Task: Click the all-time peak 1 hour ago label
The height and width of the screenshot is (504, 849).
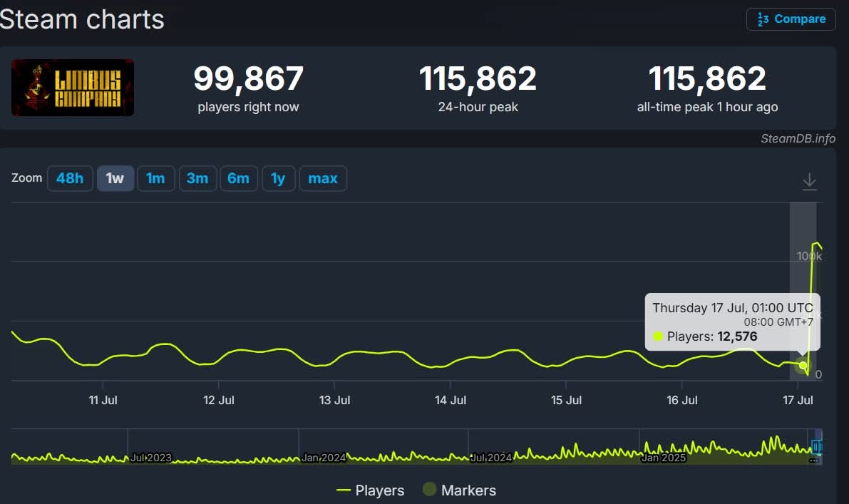Action: coord(708,107)
